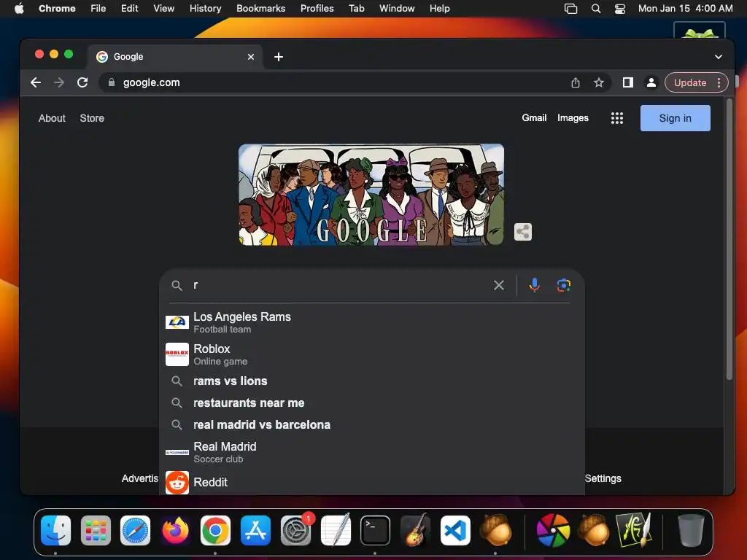The image size is (747, 560).
Task: Open a new tab with the plus button
Action: coord(279,57)
